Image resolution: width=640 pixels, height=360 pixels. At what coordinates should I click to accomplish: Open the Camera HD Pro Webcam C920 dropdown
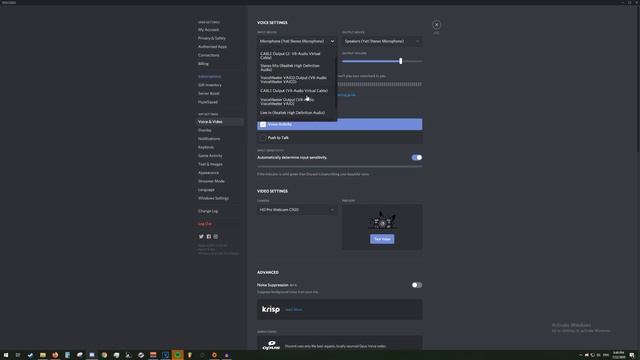[x=297, y=210]
